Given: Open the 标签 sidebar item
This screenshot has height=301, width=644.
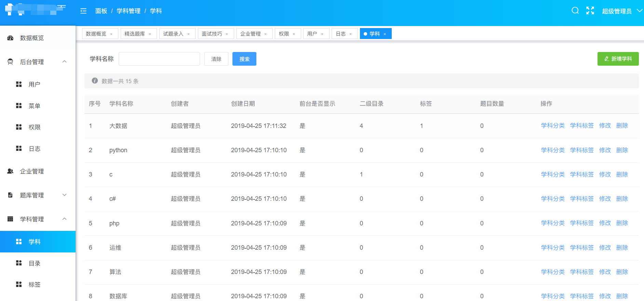Looking at the screenshot, I should 38,284.
